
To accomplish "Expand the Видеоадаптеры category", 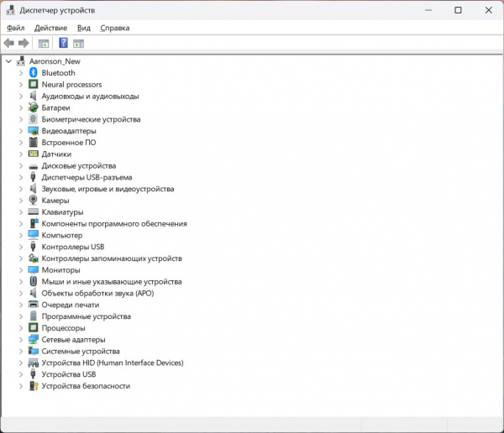I will point(21,131).
